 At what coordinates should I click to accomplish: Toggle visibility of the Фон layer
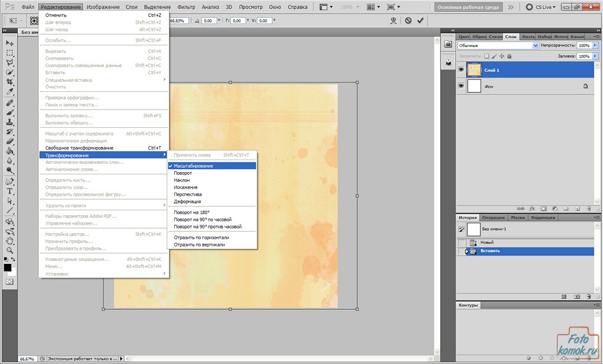[461, 86]
